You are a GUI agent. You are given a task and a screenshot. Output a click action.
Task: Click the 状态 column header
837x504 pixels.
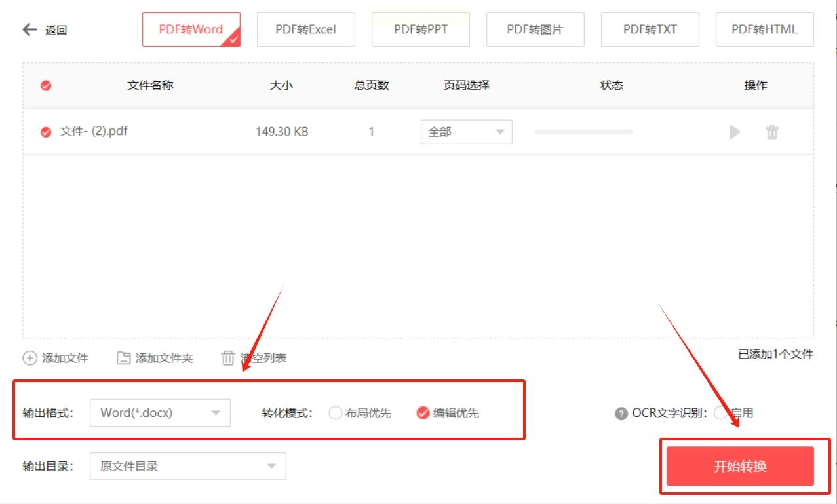(x=612, y=85)
